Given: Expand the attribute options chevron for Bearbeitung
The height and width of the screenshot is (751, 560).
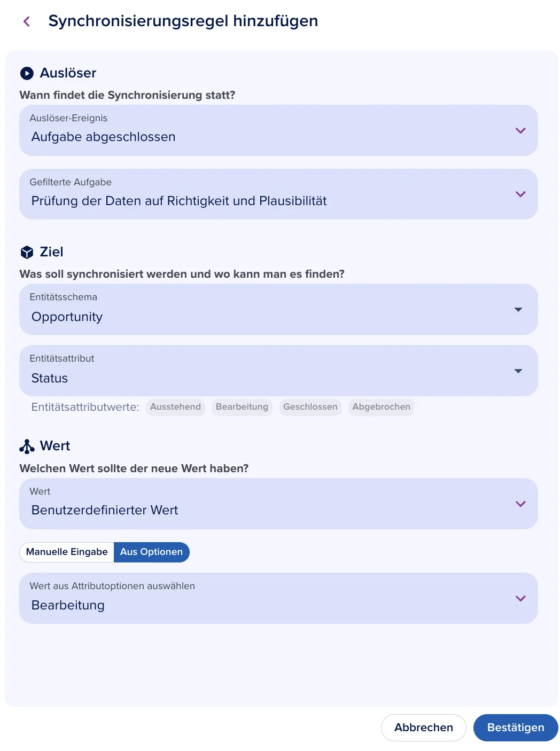Looking at the screenshot, I should coord(520,598).
